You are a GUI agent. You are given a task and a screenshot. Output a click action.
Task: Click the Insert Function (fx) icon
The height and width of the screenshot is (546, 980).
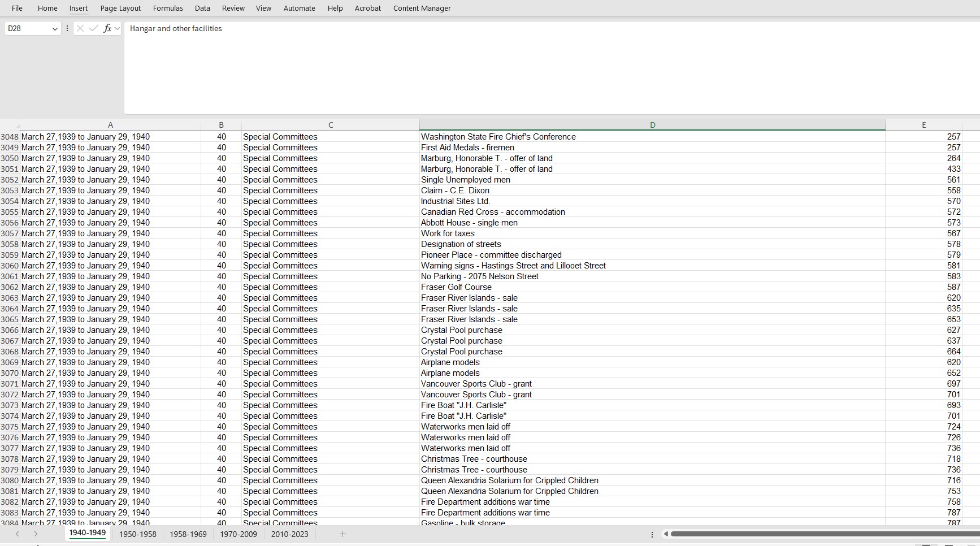pyautogui.click(x=107, y=28)
